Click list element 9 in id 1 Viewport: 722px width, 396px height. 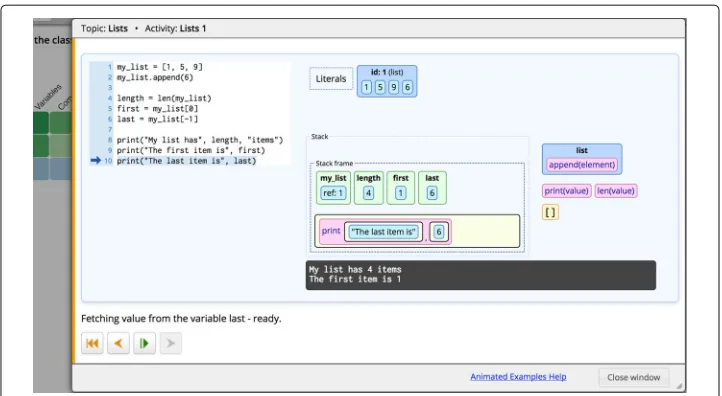click(x=394, y=87)
